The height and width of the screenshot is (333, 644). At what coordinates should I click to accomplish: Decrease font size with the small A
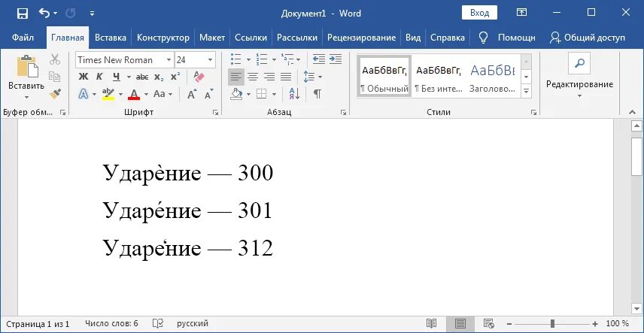[x=209, y=94]
